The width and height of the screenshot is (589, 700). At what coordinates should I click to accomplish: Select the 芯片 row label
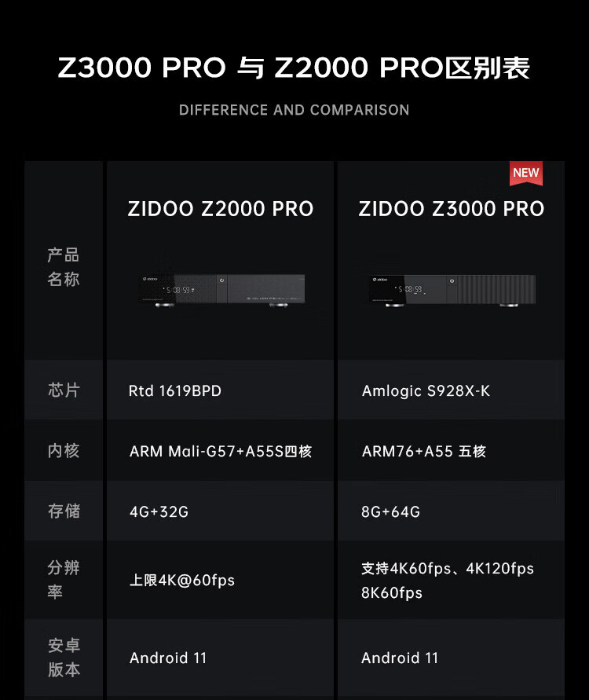[x=63, y=390]
